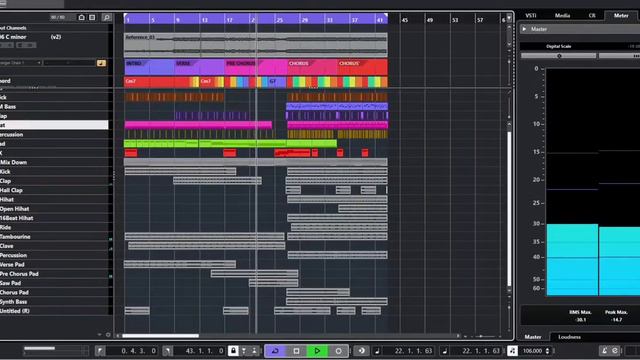Open the Arranger Chain dropdown
640x360 pixels.
[20, 63]
